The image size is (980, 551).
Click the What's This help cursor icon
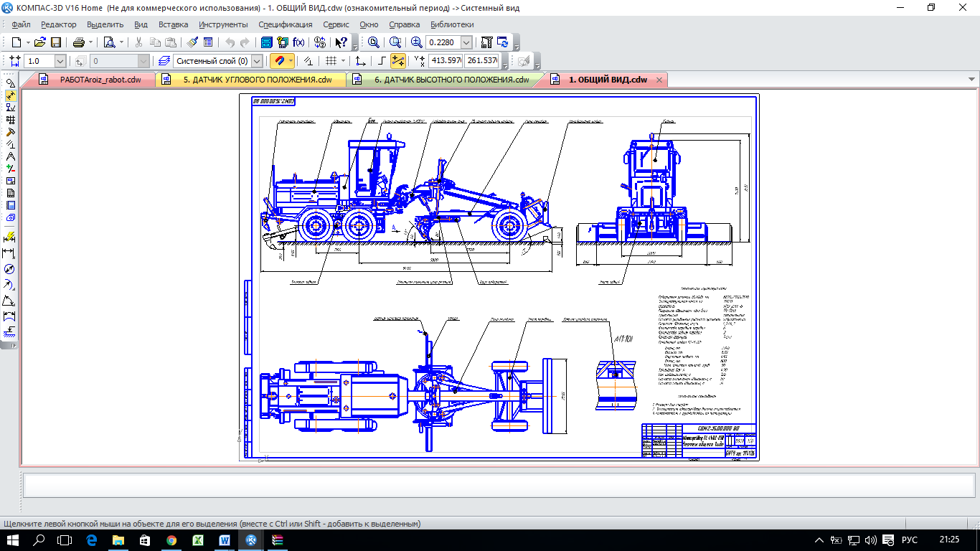[341, 42]
